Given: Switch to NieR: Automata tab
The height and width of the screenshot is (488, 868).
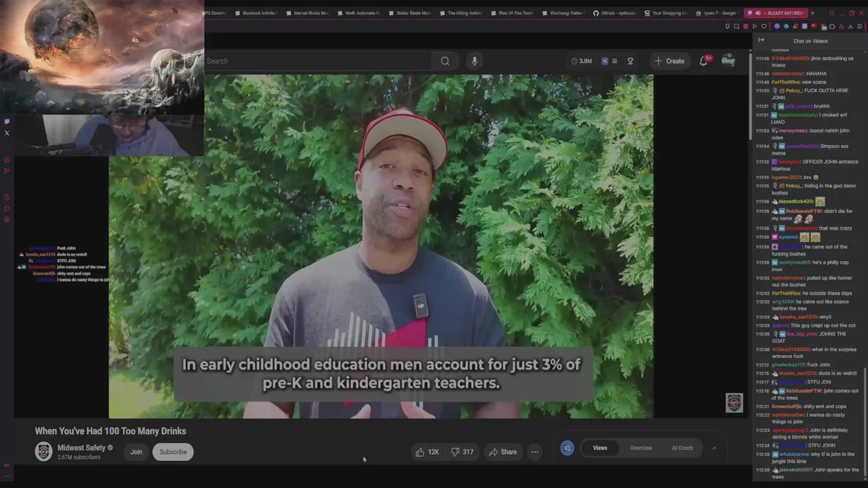Looking at the screenshot, I should [x=360, y=13].
